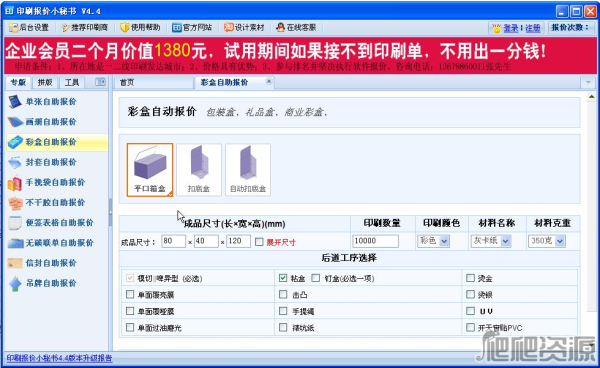Open 印刷报价小秘书4.4版本升级报告 link
The image size is (600, 368).
59,358
